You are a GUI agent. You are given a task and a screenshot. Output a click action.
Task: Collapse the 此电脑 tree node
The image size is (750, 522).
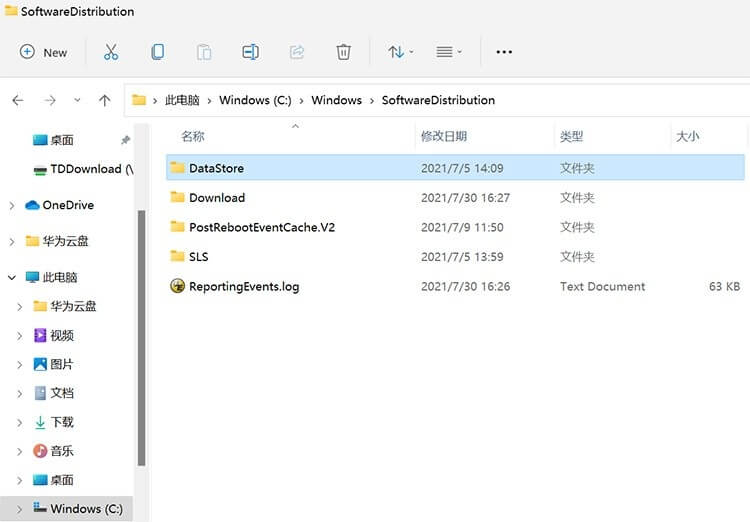tap(11, 277)
